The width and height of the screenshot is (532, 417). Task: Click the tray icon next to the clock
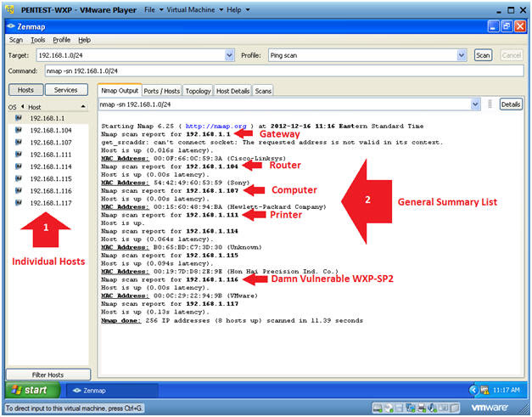[x=484, y=390]
